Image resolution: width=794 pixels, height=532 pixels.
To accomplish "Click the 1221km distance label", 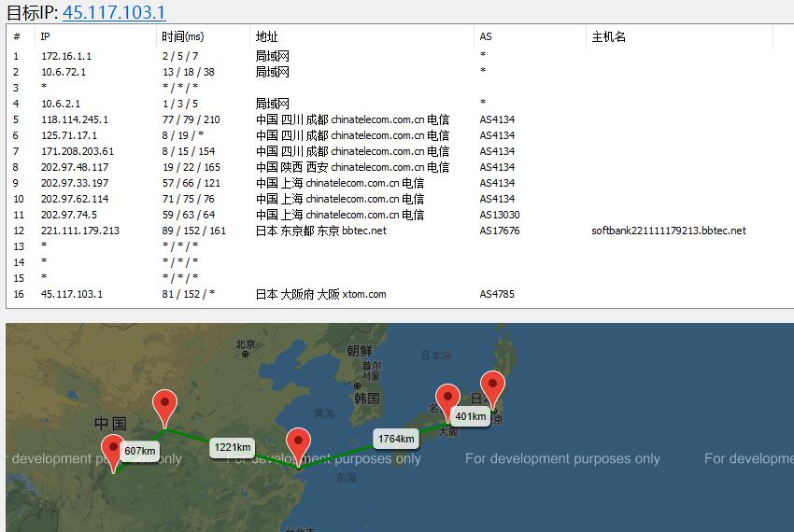I will [x=233, y=447].
